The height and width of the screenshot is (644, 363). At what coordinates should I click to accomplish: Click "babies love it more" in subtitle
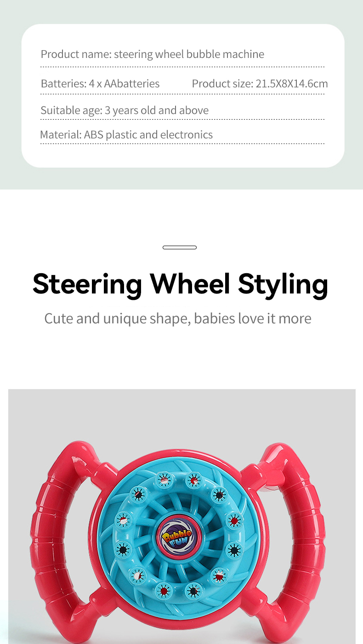pyautogui.click(x=253, y=318)
